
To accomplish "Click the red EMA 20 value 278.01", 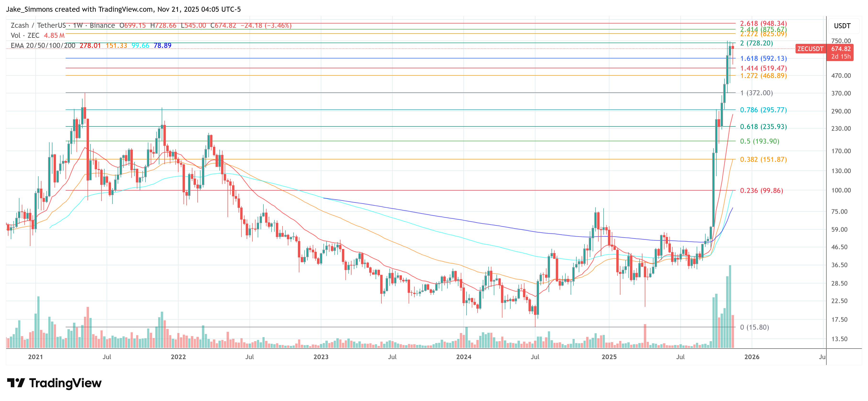I will coord(90,45).
